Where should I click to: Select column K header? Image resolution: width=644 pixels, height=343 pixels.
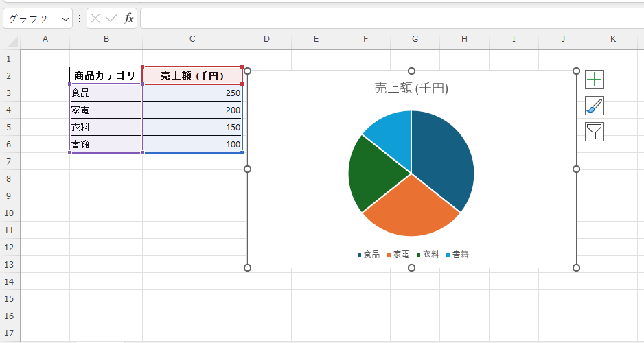click(x=613, y=39)
